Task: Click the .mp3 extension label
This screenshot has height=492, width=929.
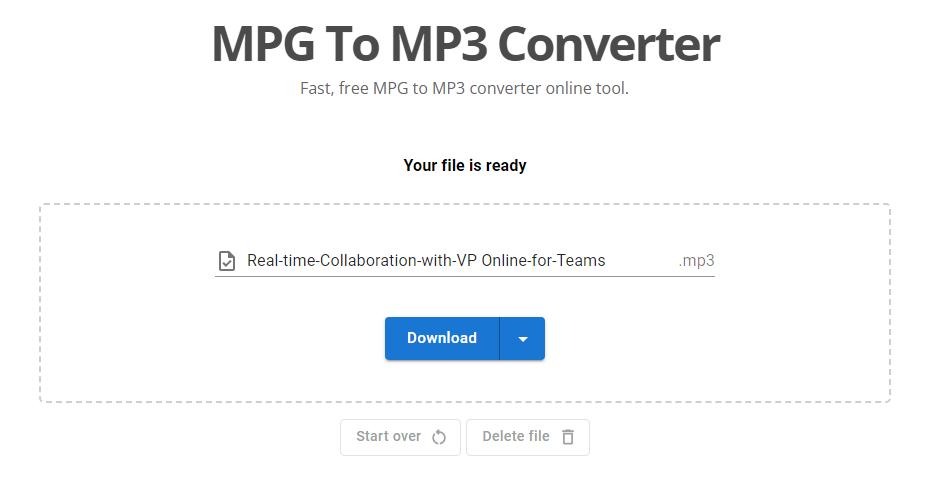Action: click(696, 261)
